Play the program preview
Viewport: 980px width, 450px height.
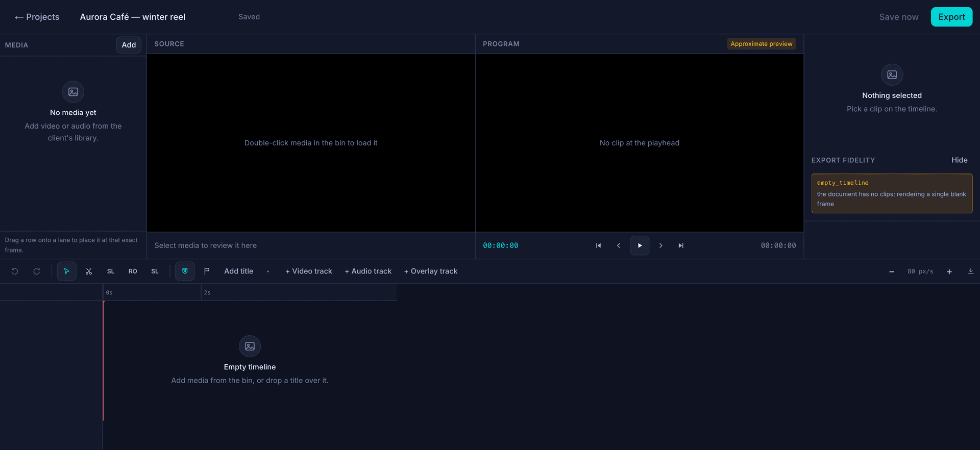click(640, 245)
